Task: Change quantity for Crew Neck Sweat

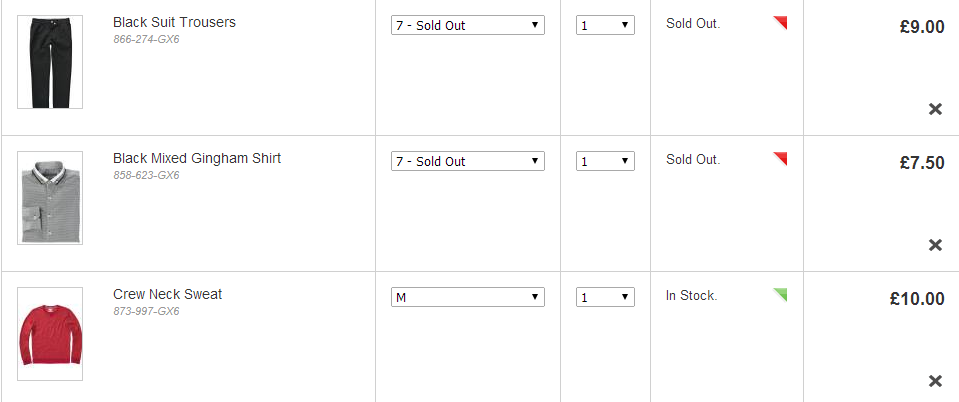Action: tap(605, 297)
